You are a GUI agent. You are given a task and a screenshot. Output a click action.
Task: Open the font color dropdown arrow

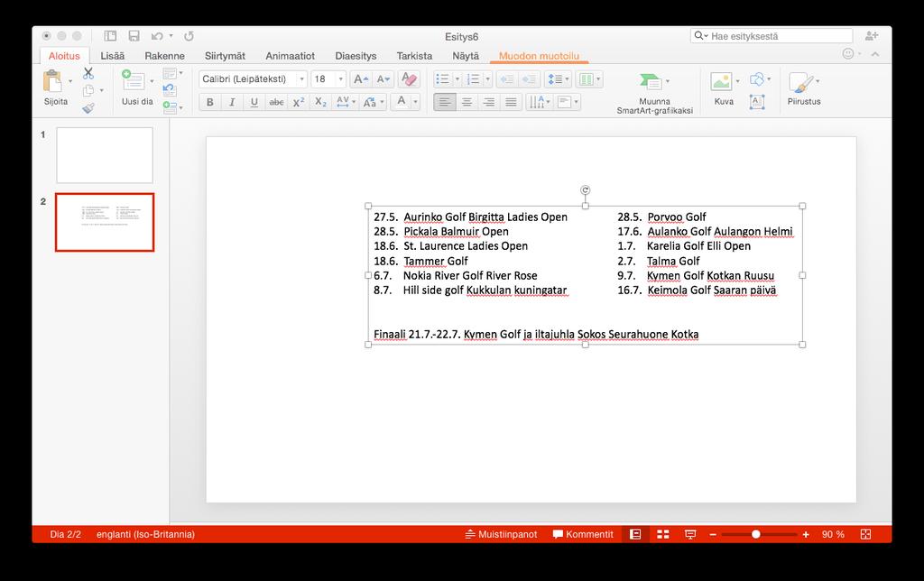point(415,102)
